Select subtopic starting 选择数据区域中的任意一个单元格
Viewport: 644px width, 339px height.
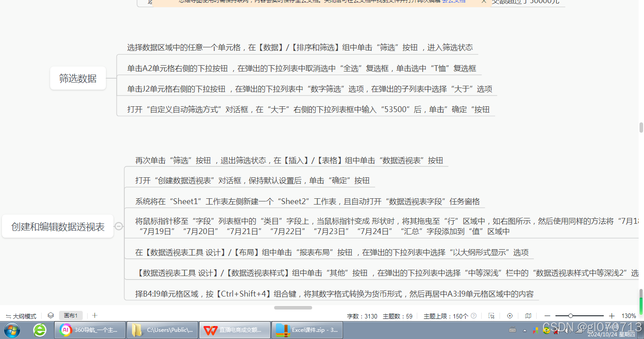click(x=300, y=47)
